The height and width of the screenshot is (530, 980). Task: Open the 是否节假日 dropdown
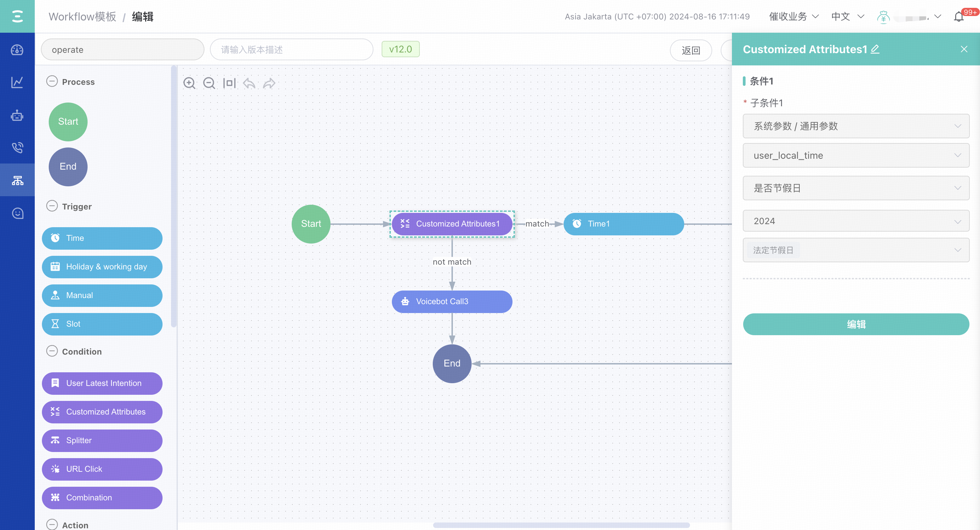click(856, 188)
